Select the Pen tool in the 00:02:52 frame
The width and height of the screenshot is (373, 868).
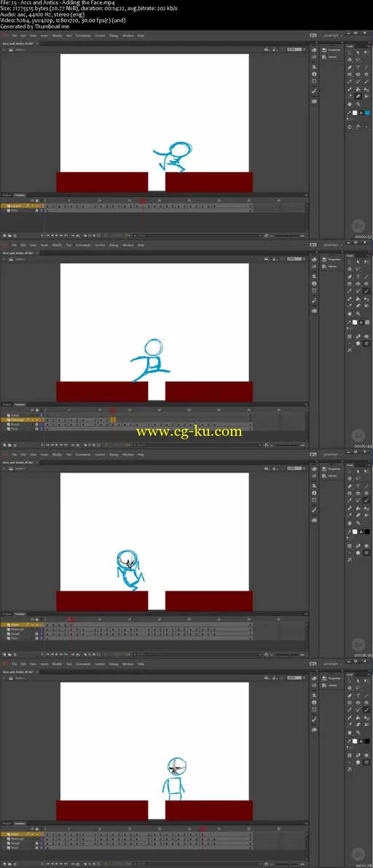tap(349, 68)
